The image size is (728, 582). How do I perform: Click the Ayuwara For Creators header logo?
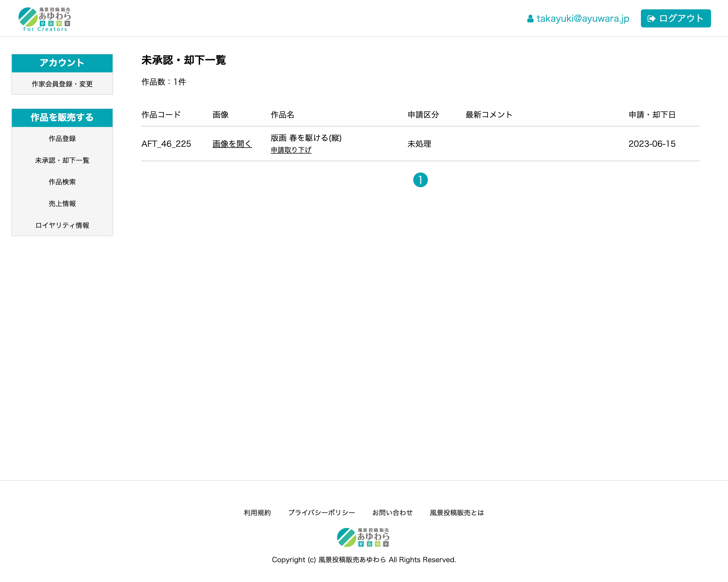45,19
